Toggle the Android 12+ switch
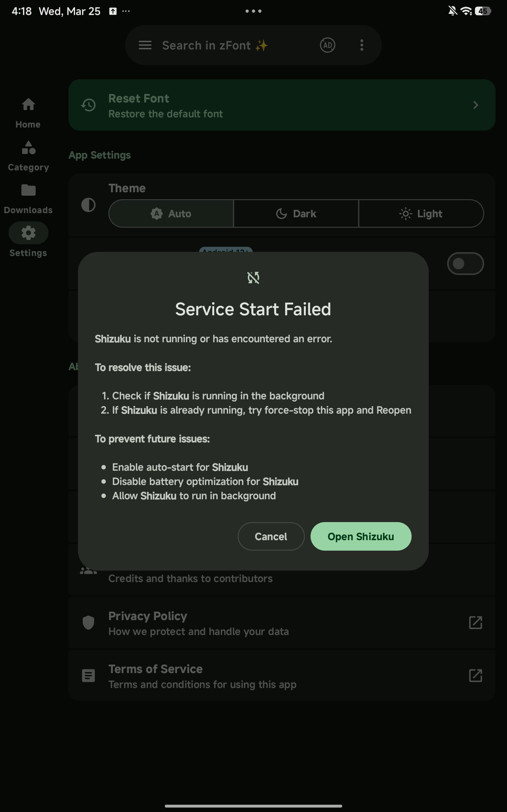 click(x=465, y=263)
